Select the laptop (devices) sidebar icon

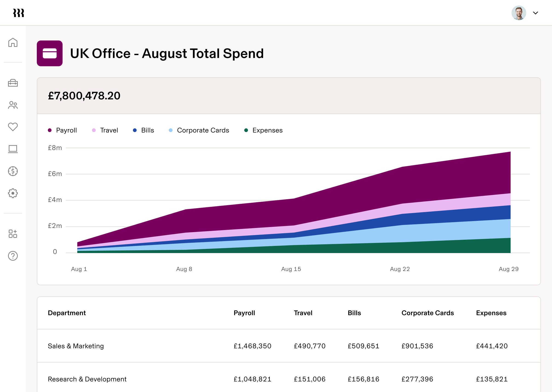[x=13, y=149]
